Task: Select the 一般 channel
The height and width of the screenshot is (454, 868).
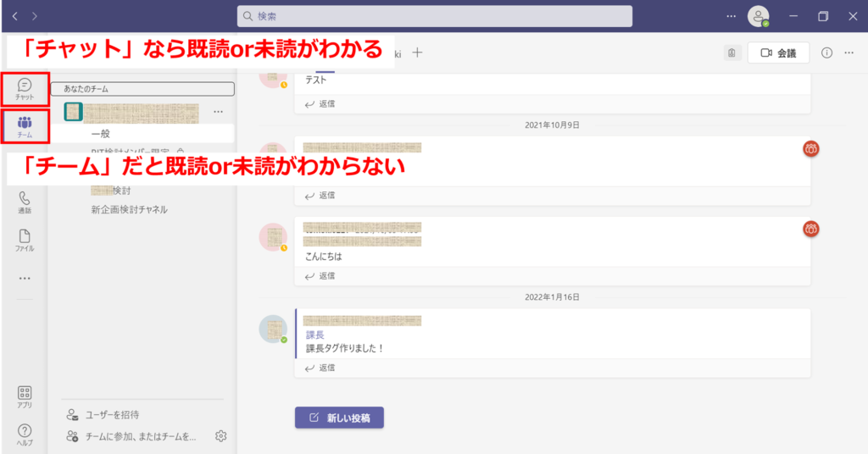Action: [101, 134]
